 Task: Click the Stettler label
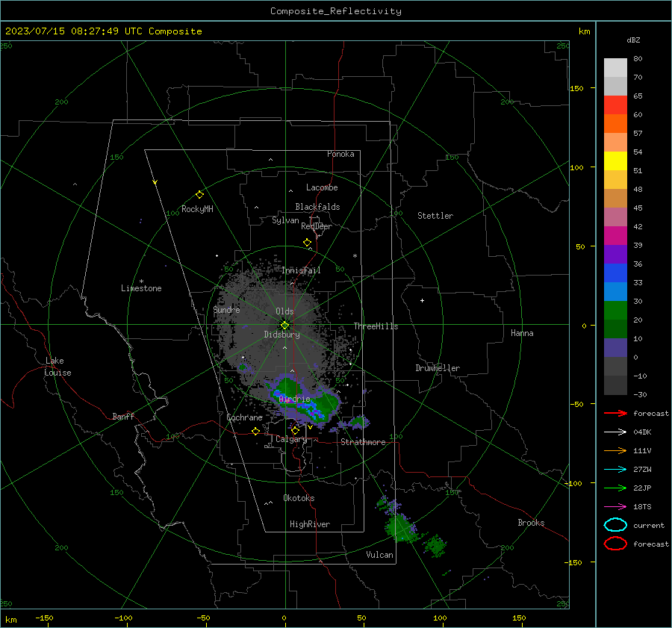coord(435,216)
